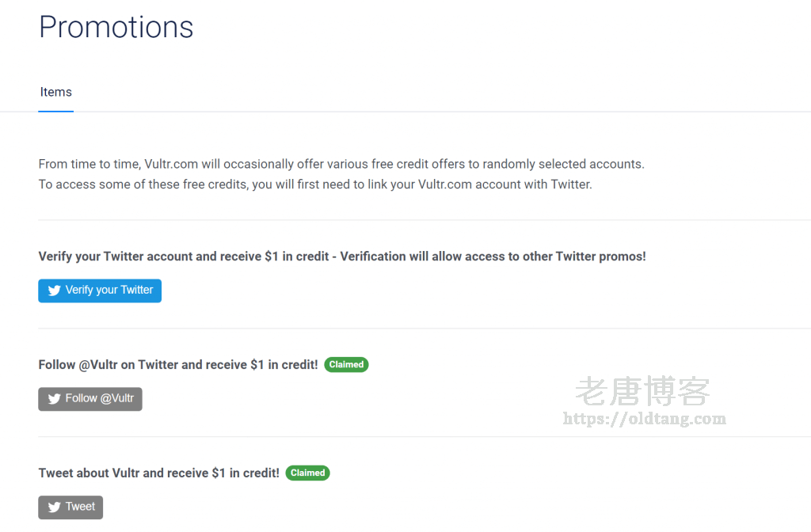811x532 pixels.
Task: Click the Verify your Twitter button
Action: coord(100,291)
